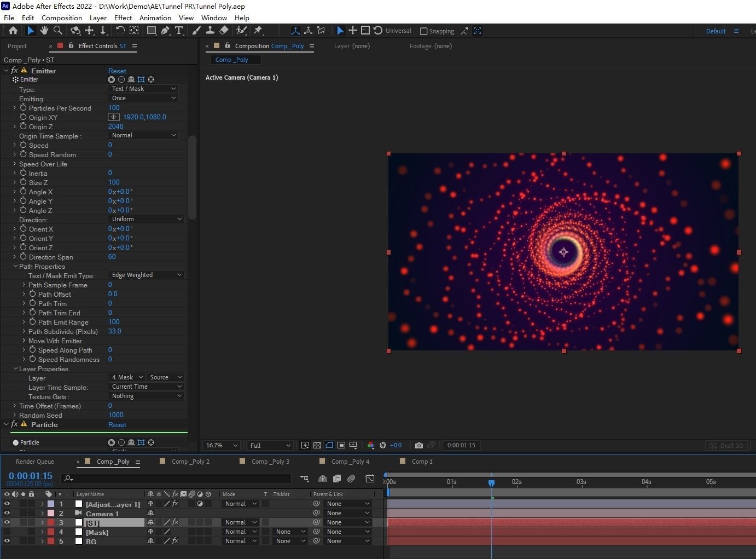Select the Eraser tool
Screen dimensions: 756x559
tap(223, 31)
